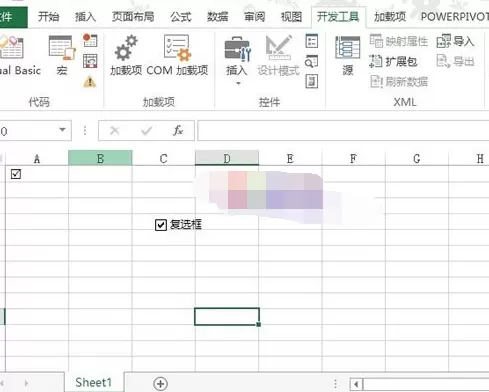The image size is (489, 392).
Task: Open Macro Security warning icon
Action: tap(90, 82)
